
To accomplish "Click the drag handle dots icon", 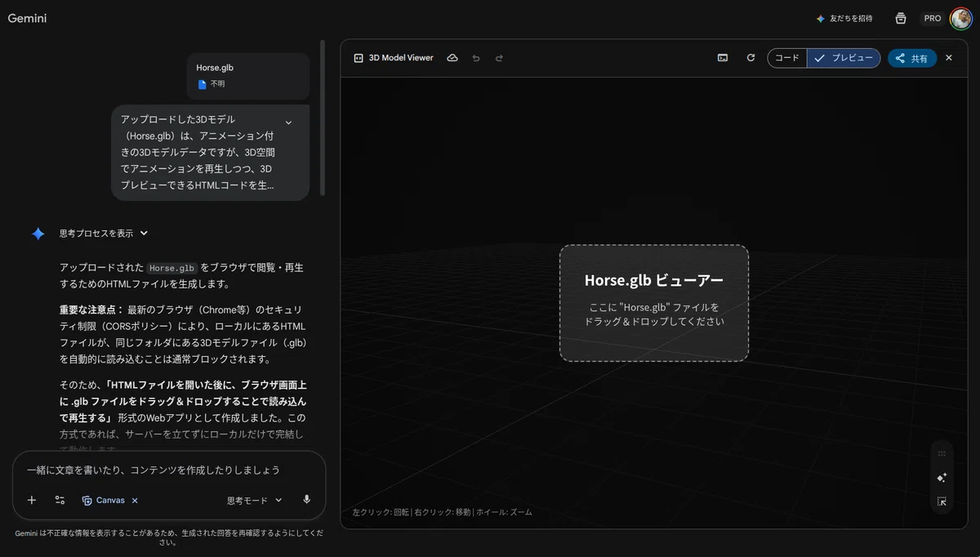I will (x=942, y=453).
